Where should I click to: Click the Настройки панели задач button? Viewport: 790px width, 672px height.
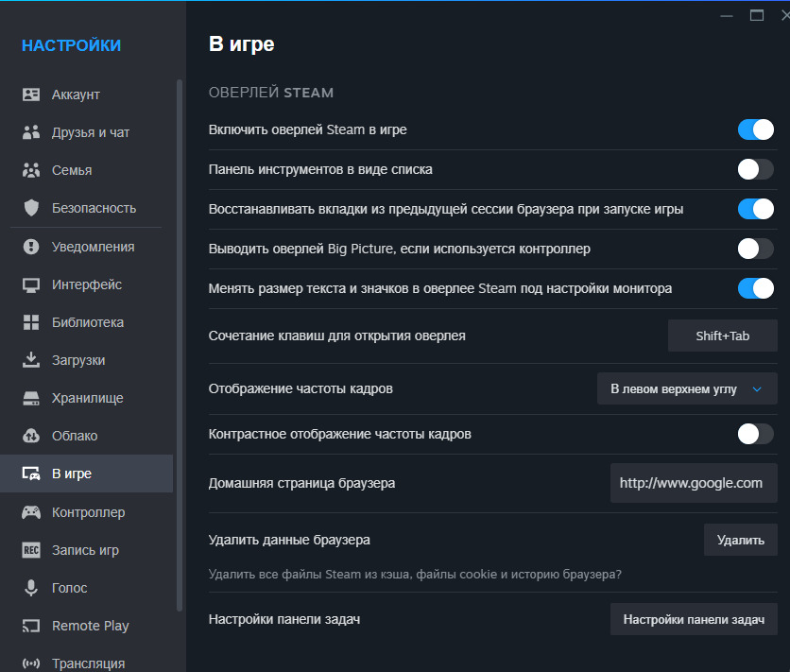(694, 619)
